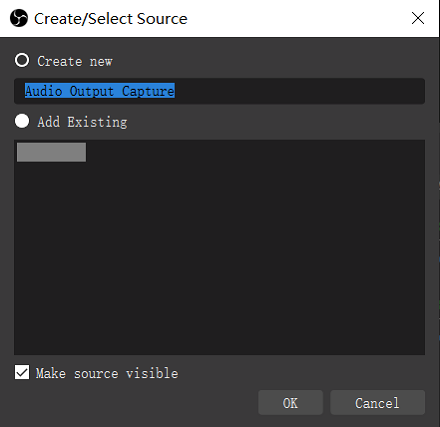The height and width of the screenshot is (427, 440).
Task: Click the highlighted Audio Output Capture text
Action: point(100,91)
